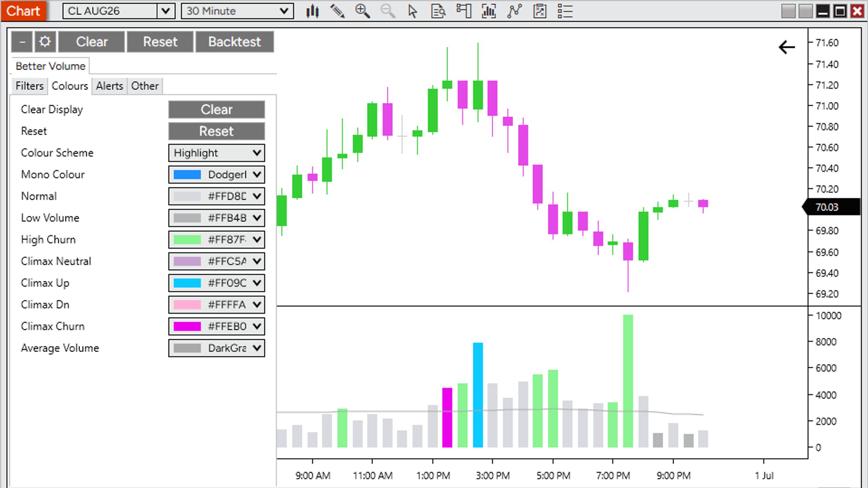
Task: Collapse panel with the minus button
Action: click(x=22, y=42)
